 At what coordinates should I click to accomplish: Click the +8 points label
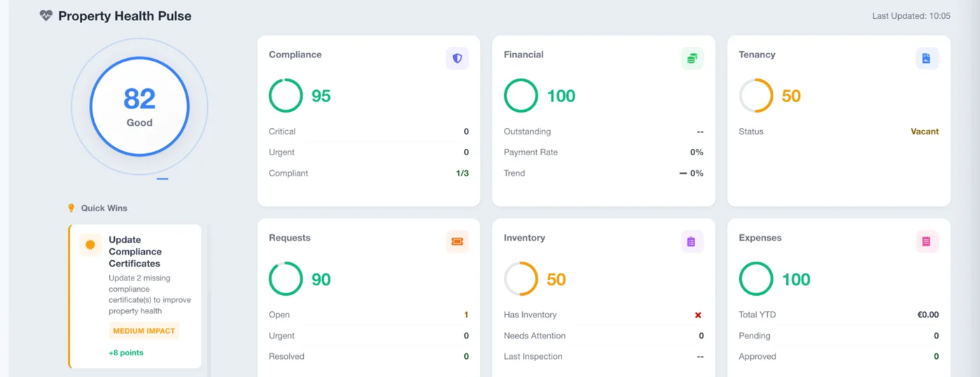tap(126, 353)
